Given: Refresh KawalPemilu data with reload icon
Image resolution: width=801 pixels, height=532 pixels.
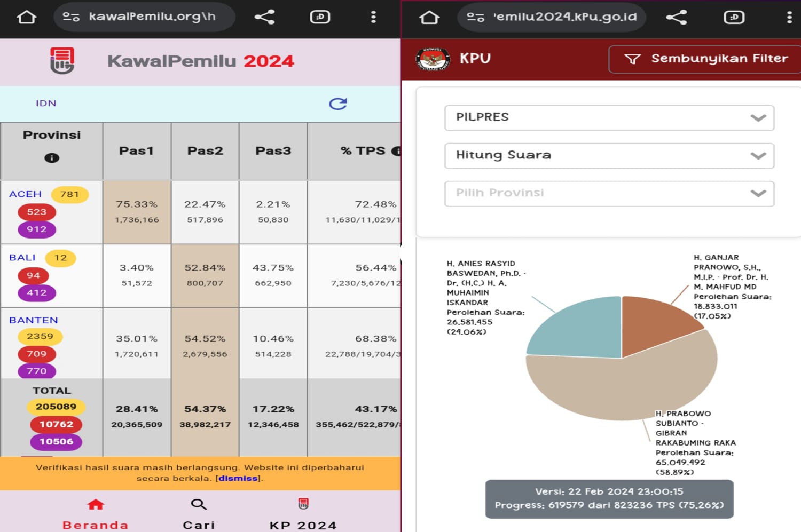Looking at the screenshot, I should (x=337, y=104).
